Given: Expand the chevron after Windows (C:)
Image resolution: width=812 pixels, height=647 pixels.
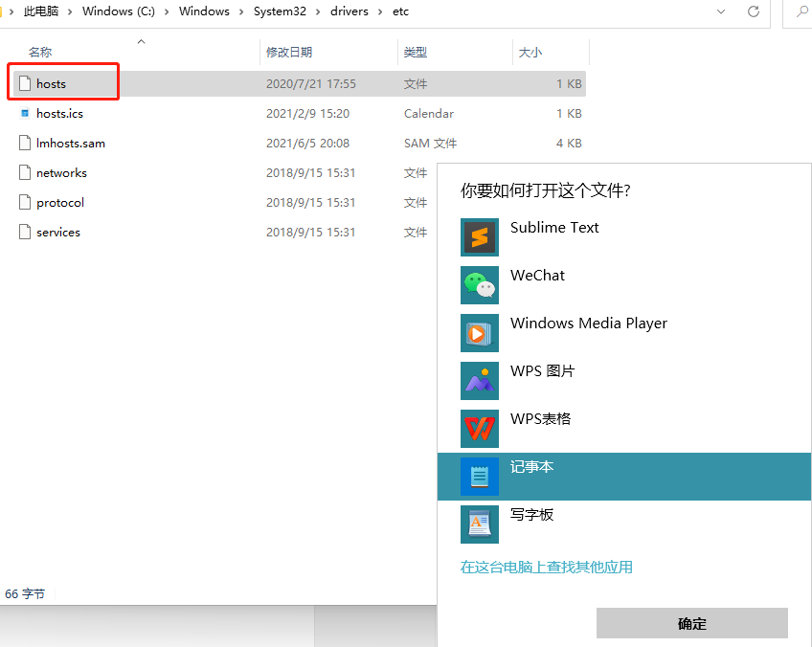Looking at the screenshot, I should point(167,11).
